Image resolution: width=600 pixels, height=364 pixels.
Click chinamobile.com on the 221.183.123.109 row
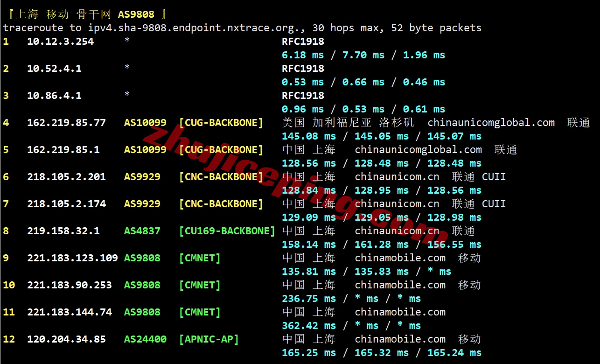(x=400, y=258)
